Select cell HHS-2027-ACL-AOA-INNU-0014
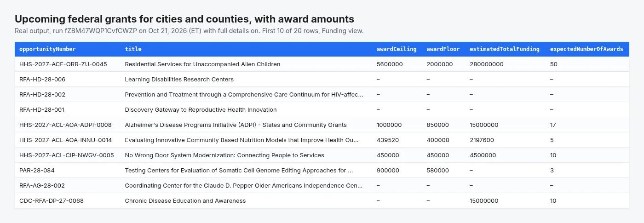 pos(65,140)
